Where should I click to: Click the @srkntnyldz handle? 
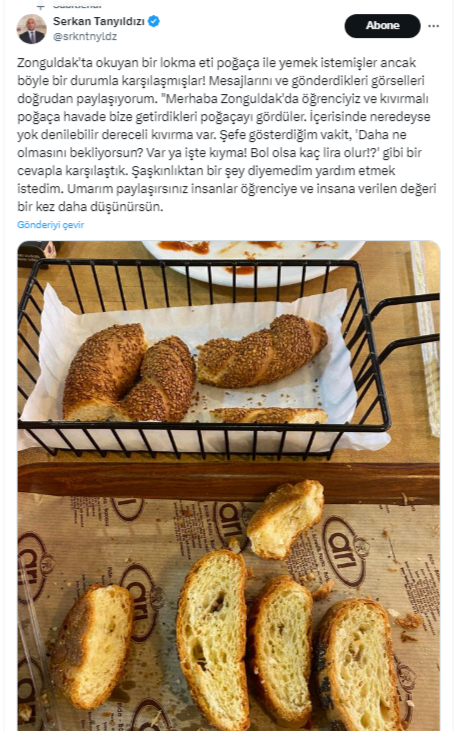(85, 36)
